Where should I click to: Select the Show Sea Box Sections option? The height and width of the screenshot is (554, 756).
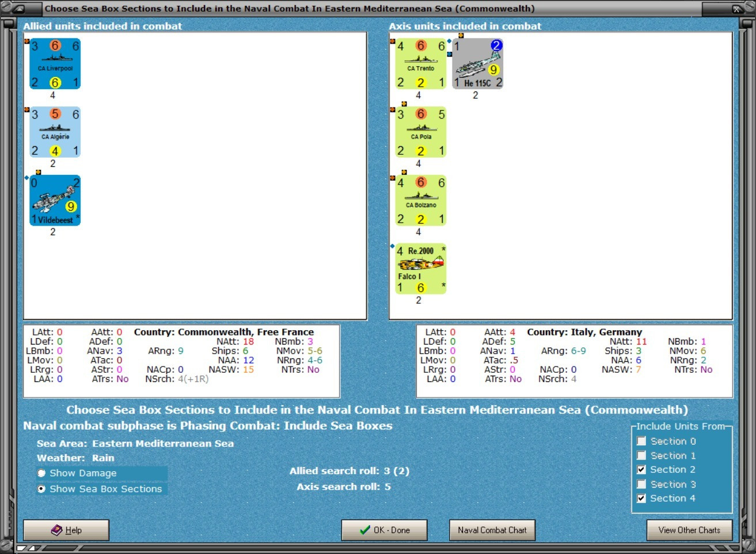[x=41, y=488]
